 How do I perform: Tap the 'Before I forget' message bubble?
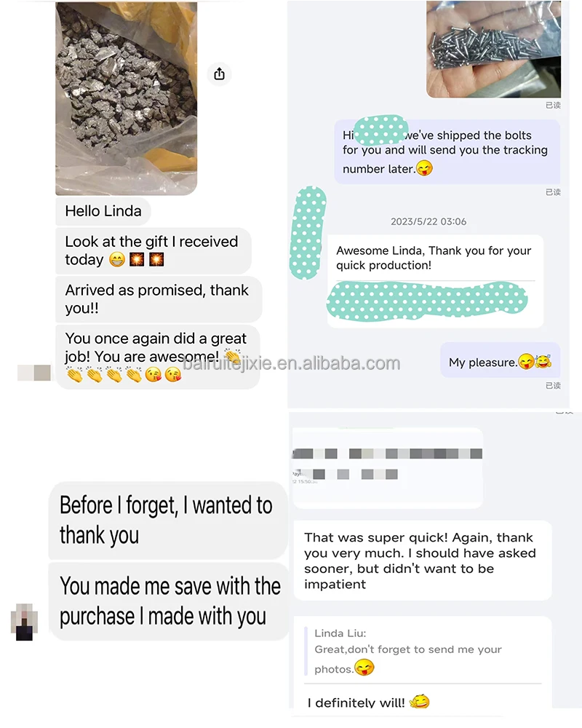(167, 521)
